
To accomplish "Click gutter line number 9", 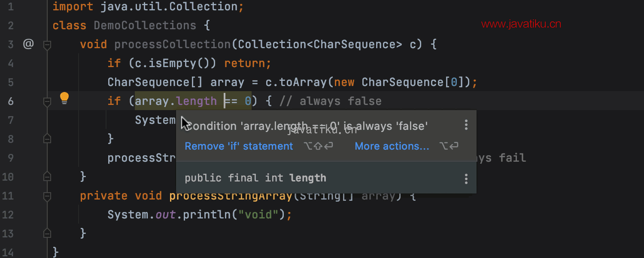I will coord(10,158).
